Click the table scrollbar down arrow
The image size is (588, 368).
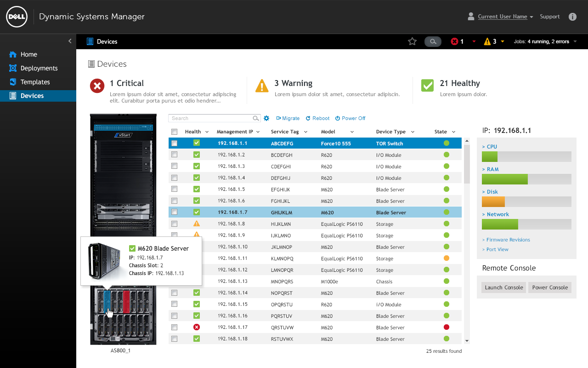(x=467, y=341)
